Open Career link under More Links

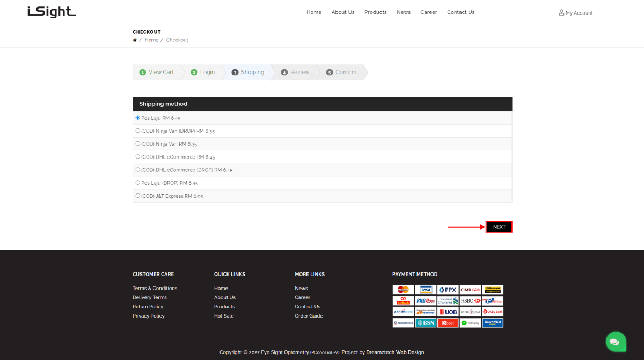coord(302,298)
